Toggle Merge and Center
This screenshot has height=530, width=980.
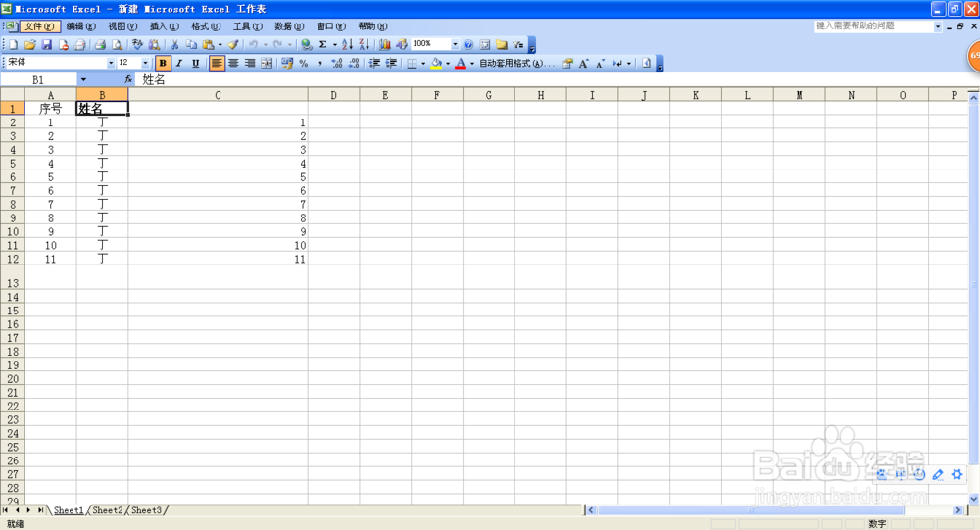point(267,63)
